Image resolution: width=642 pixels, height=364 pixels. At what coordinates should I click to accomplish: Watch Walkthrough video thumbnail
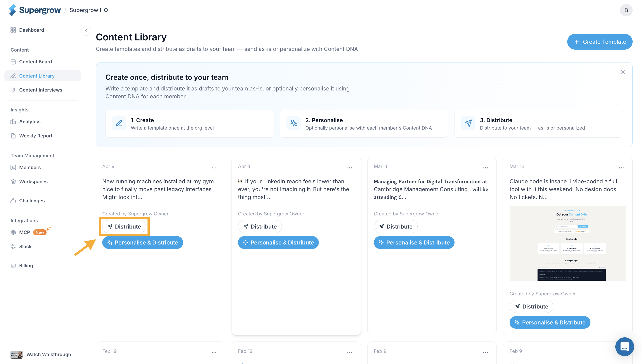pyautogui.click(x=17, y=354)
